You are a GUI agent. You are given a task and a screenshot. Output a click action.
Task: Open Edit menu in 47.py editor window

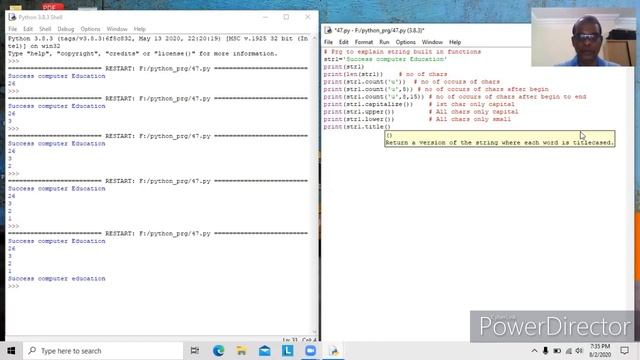[x=344, y=42]
